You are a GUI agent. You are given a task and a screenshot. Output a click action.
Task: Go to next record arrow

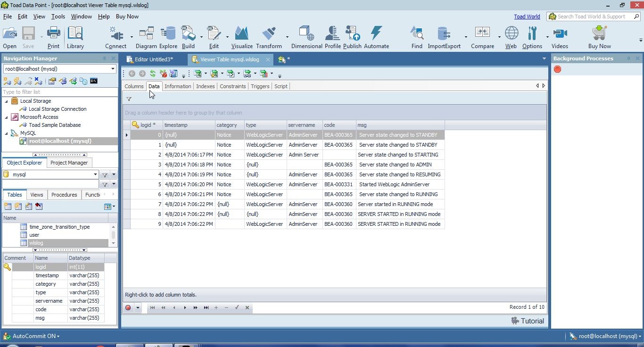pos(185,307)
